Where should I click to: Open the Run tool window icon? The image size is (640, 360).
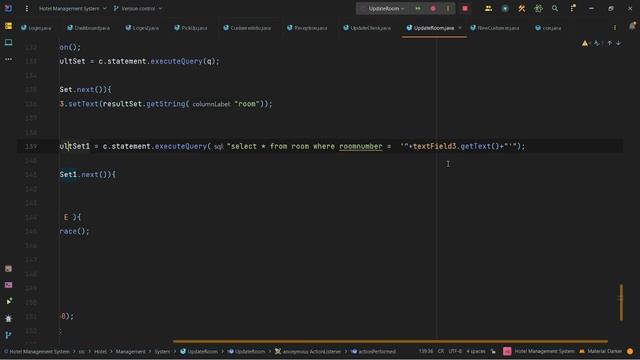tap(8, 301)
